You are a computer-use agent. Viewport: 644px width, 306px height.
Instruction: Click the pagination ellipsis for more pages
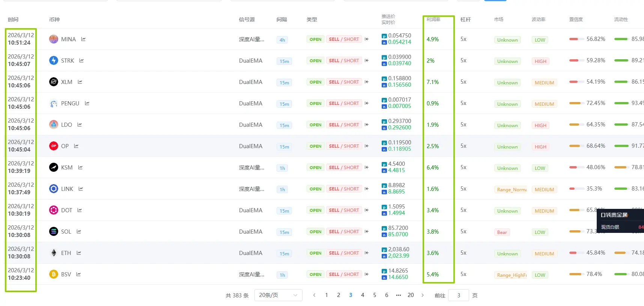(x=399, y=295)
